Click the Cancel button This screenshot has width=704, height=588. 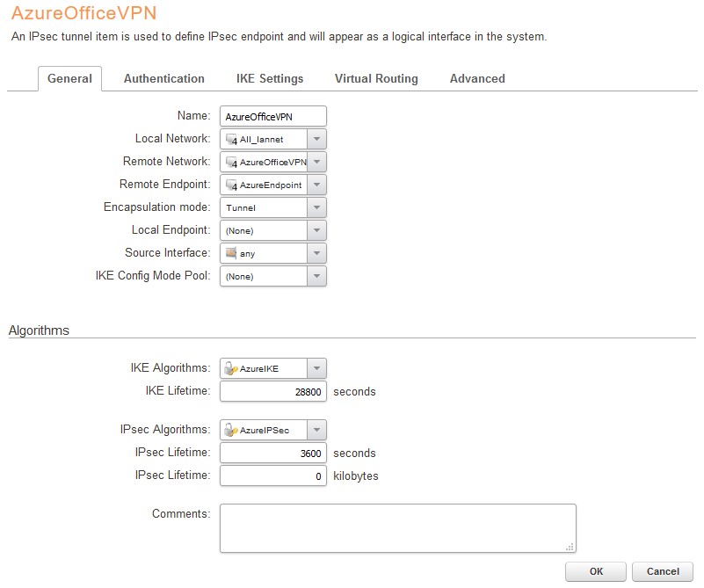tap(663, 571)
